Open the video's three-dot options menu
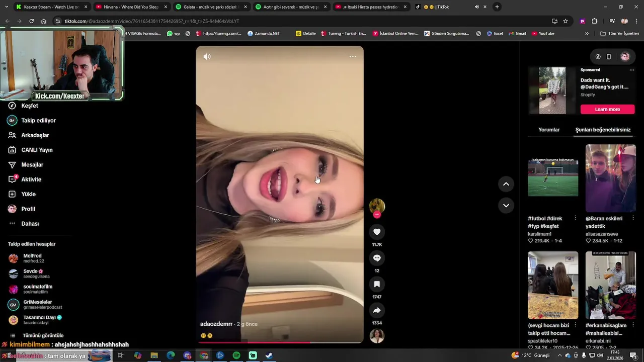This screenshot has height=362, width=644. [x=353, y=56]
